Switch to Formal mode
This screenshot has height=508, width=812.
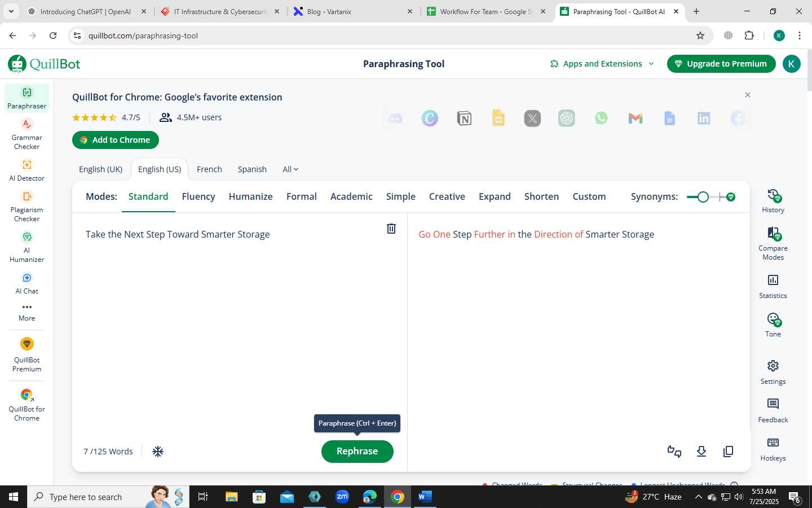[302, 196]
